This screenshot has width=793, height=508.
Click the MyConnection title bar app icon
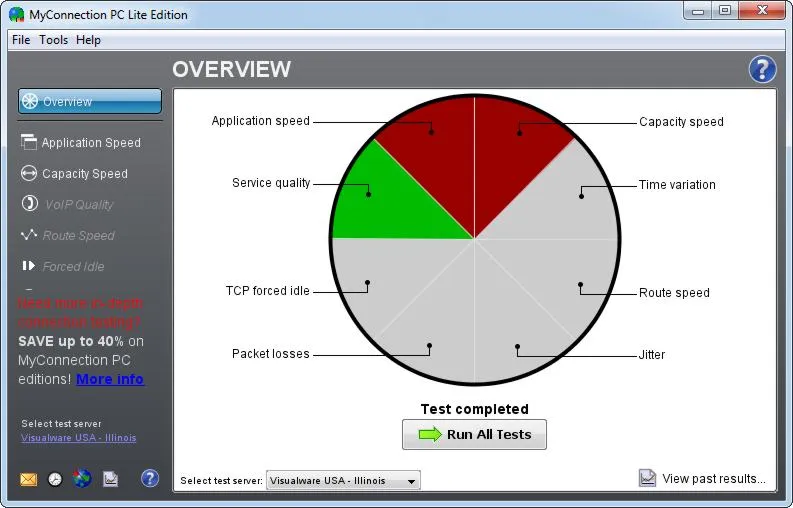17,14
